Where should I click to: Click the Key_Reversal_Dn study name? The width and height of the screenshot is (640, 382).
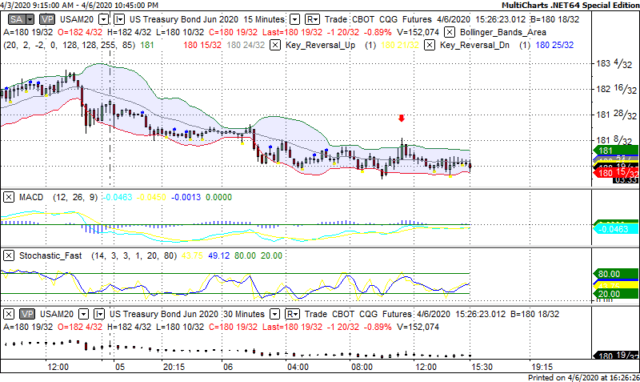475,45
